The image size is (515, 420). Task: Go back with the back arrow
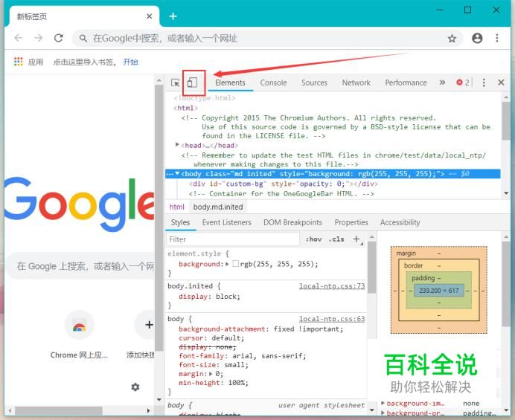point(19,38)
